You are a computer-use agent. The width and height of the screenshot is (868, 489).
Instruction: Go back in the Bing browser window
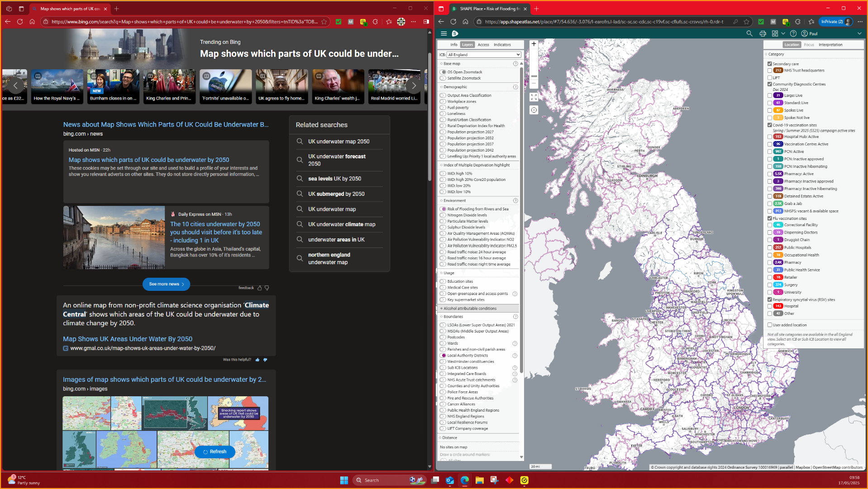pyautogui.click(x=8, y=21)
